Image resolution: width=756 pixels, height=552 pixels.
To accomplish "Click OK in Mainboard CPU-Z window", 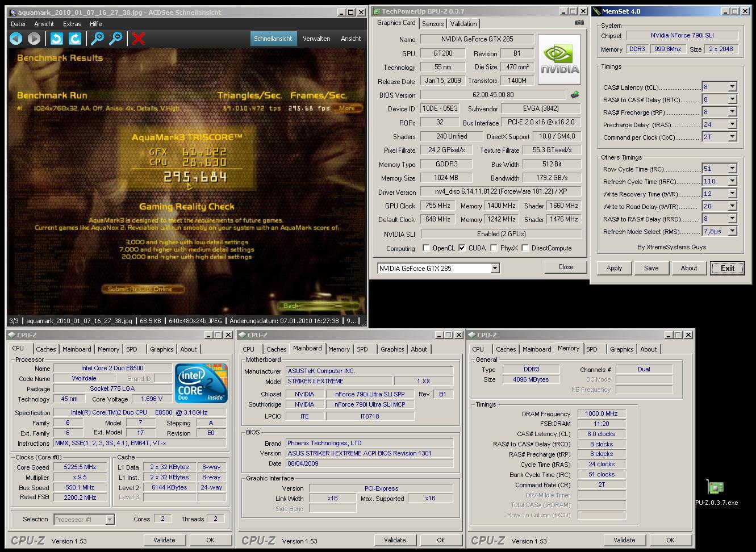I will 441,540.
